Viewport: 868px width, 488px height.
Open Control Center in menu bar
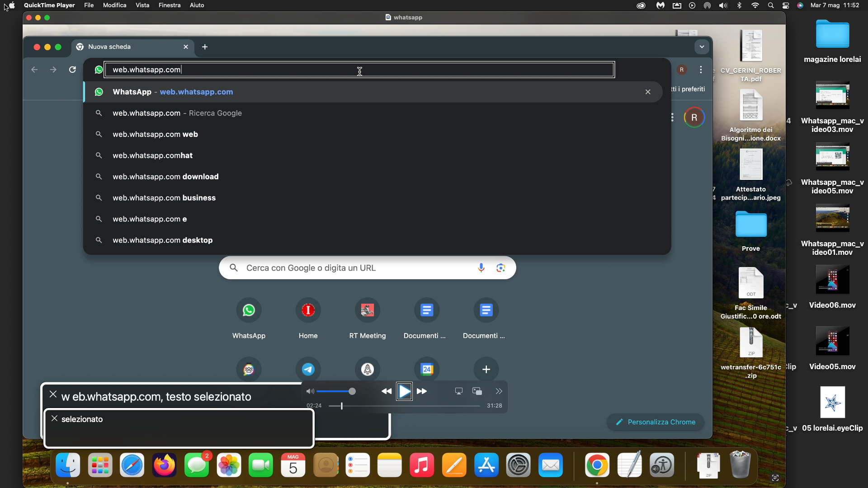point(786,5)
